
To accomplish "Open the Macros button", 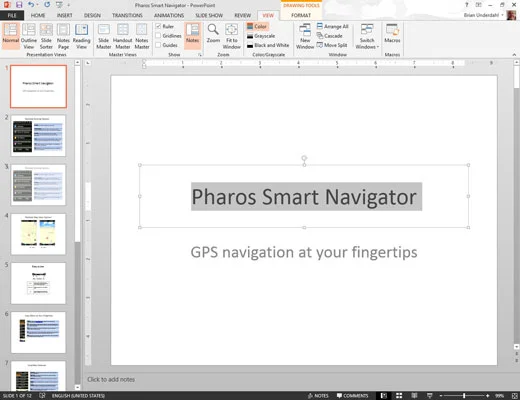I will pos(392,34).
